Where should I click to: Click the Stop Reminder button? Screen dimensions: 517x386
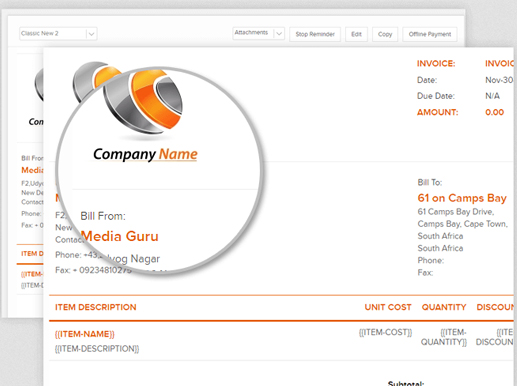point(315,34)
